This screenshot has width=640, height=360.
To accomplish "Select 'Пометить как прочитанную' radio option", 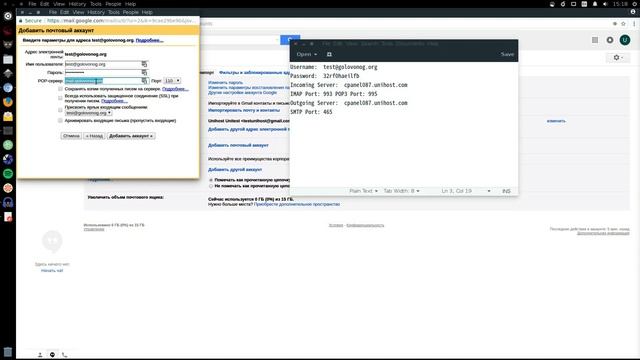I will (x=211, y=180).
